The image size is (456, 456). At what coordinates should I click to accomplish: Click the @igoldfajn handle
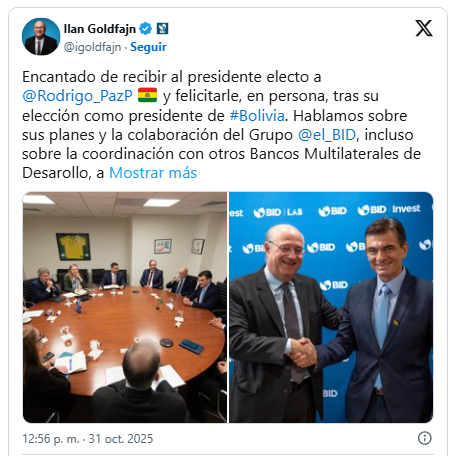point(92,47)
